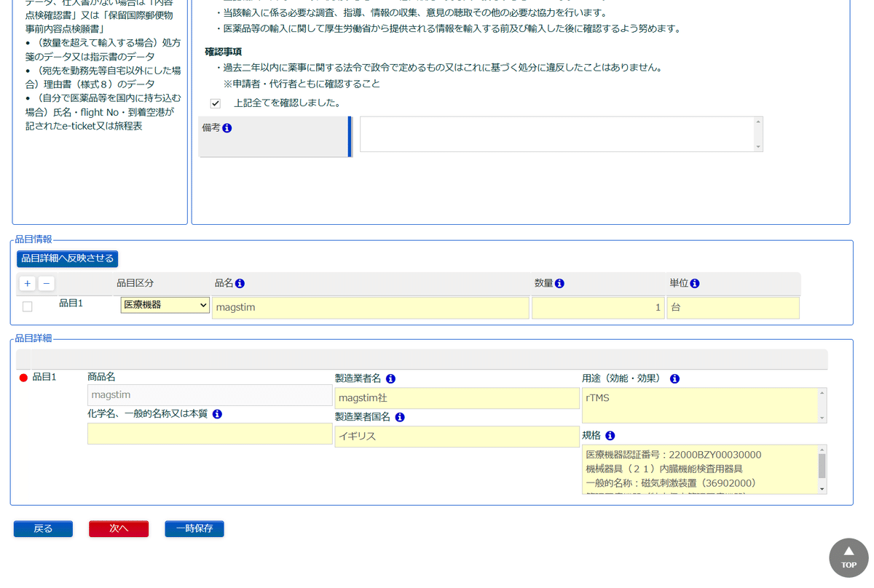Click the info icon beside 数量
Viewport: 874px width, 588px height.
click(560, 284)
